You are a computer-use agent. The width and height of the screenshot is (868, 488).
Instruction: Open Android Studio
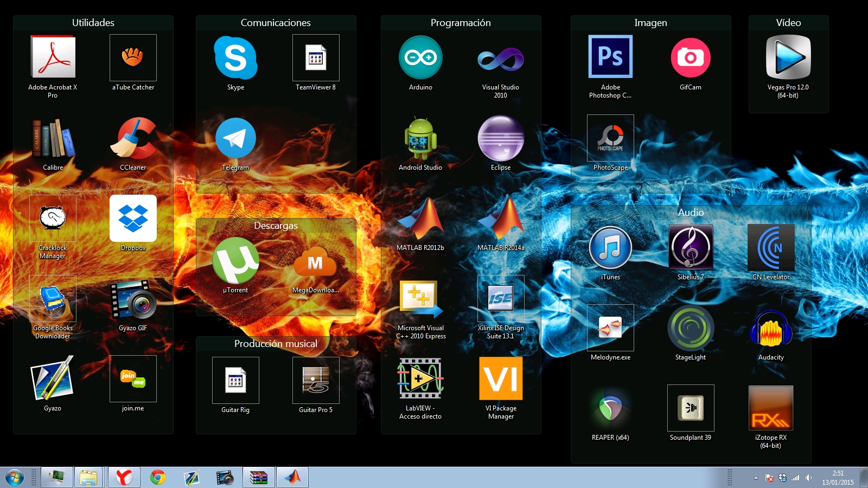(x=420, y=138)
